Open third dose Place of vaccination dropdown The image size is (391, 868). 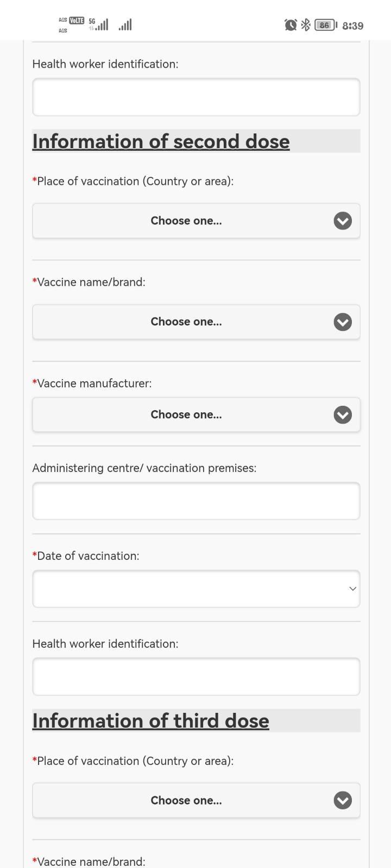tap(196, 800)
